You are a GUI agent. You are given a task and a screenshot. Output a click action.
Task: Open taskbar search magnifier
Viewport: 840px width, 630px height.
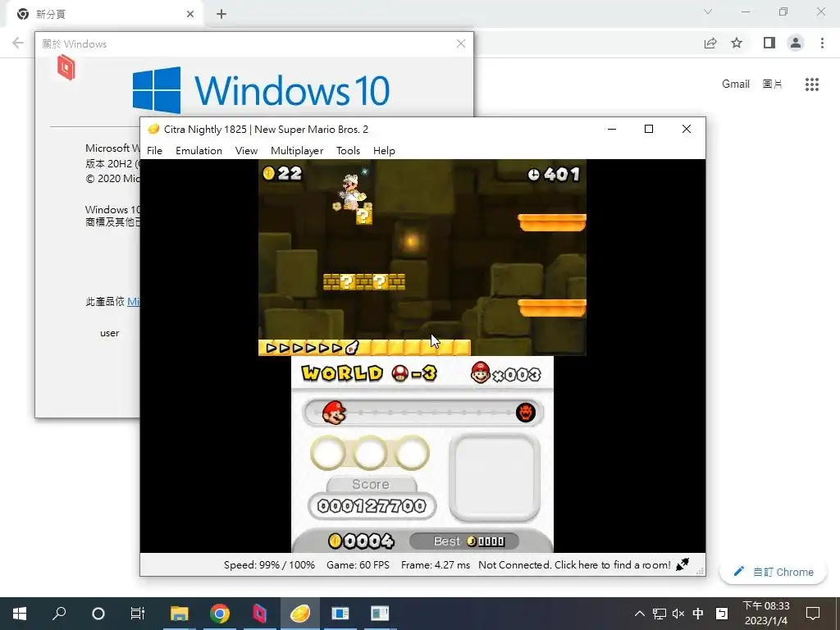coord(59,614)
